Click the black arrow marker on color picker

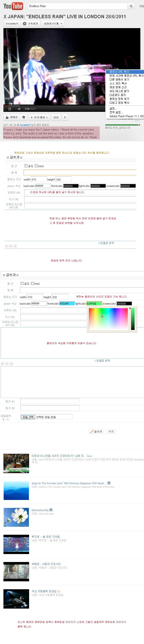[x=130, y=308]
